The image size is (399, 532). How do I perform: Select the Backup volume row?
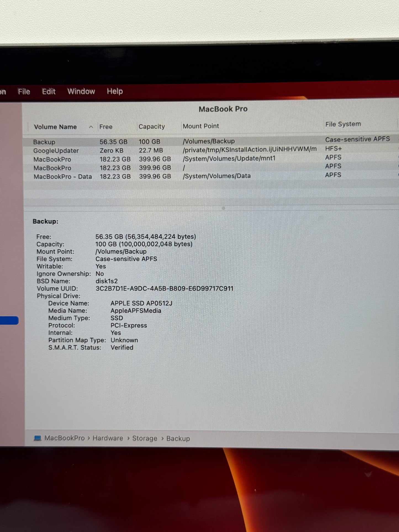(211, 141)
